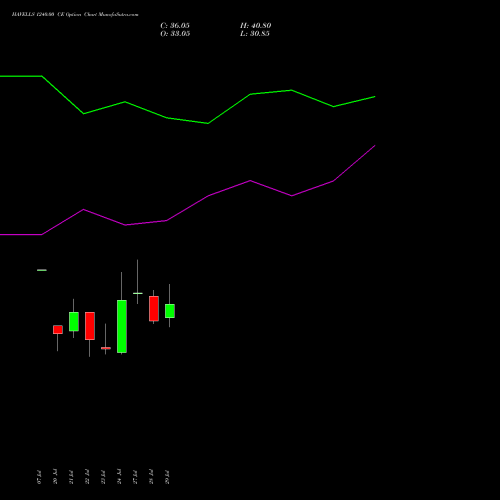500x500 pixels.
Task: Select the red candle for 28 Jul
Action: [x=154, y=309]
